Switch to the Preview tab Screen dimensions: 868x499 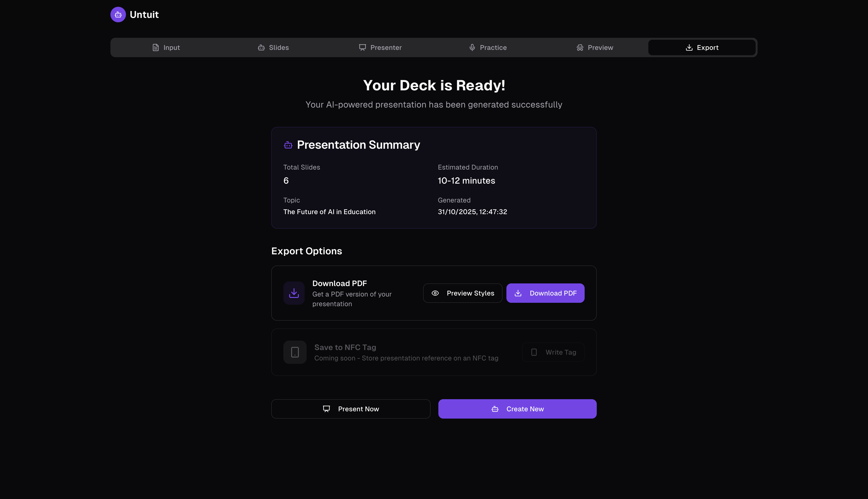pyautogui.click(x=595, y=48)
